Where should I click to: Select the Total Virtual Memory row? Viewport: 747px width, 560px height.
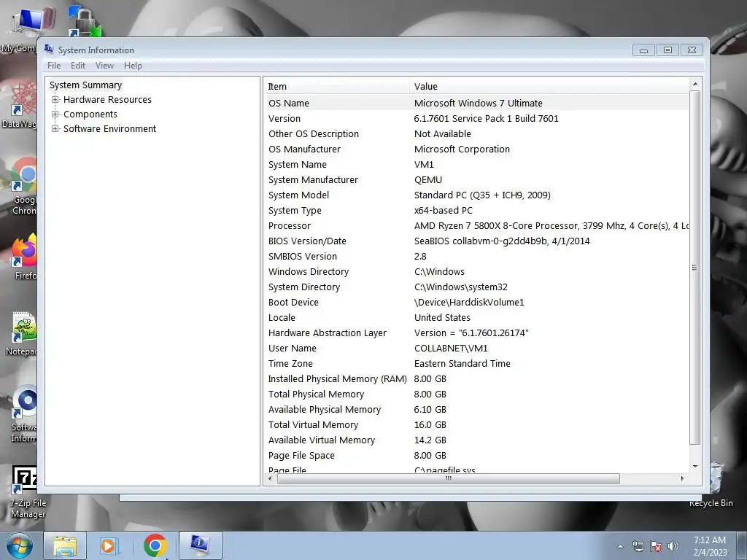pos(476,425)
